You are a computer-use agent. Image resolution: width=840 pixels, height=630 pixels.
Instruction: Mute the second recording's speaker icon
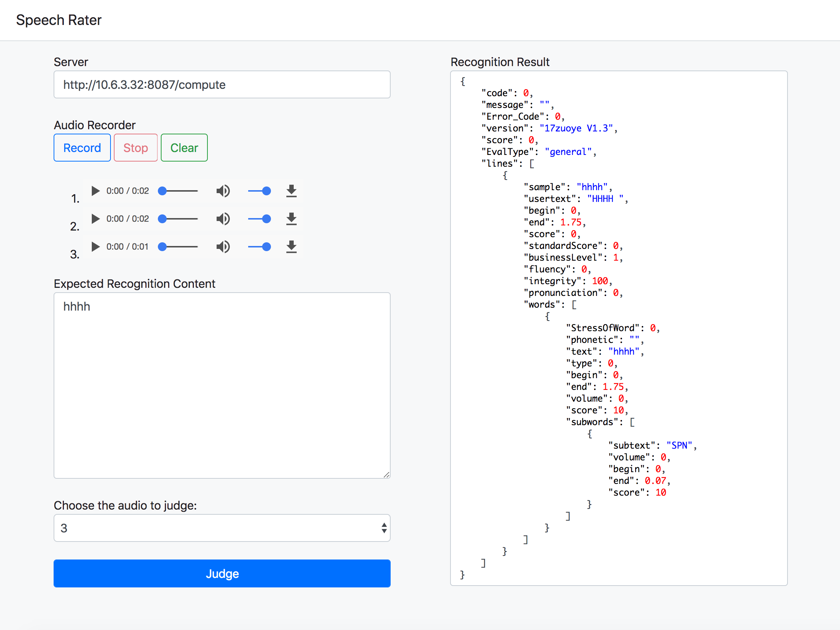tap(223, 219)
